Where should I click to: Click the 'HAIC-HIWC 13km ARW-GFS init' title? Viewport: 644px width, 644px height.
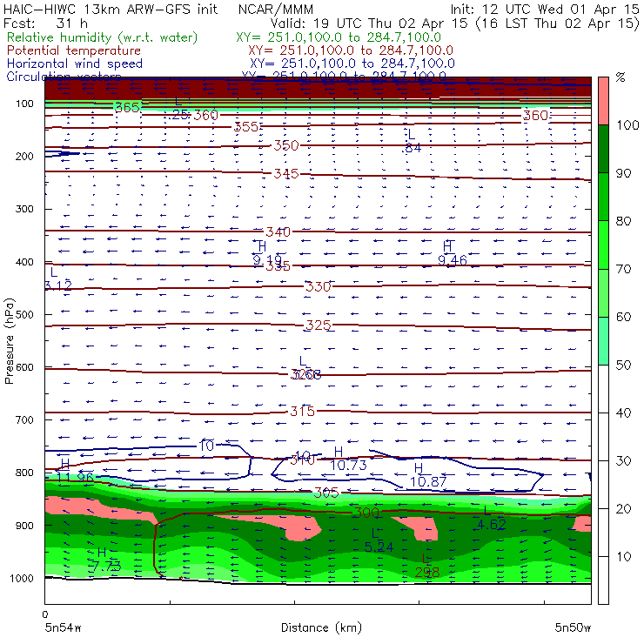click(111, 9)
